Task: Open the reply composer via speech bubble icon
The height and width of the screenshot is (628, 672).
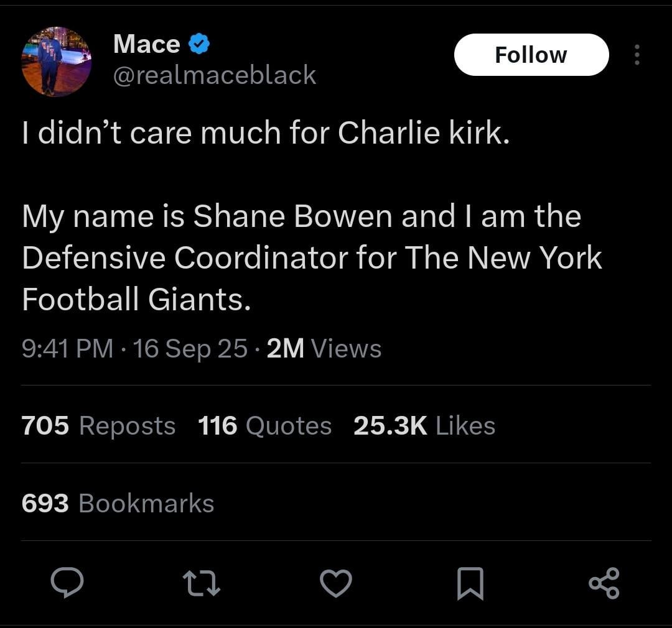Action: click(68, 583)
